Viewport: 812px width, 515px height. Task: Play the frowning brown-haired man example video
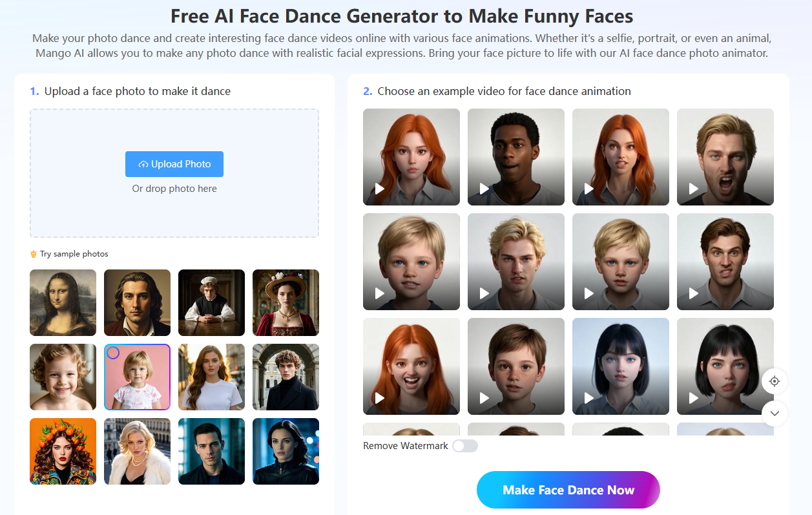725,262
